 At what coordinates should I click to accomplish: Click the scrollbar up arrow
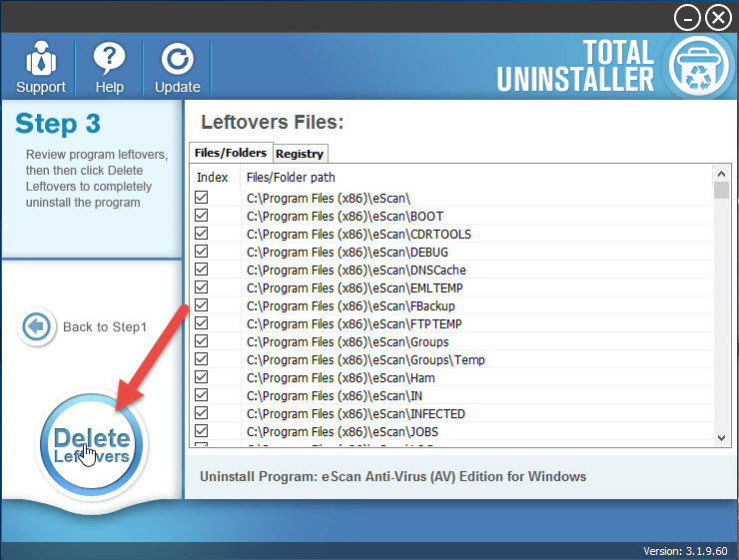tap(721, 174)
